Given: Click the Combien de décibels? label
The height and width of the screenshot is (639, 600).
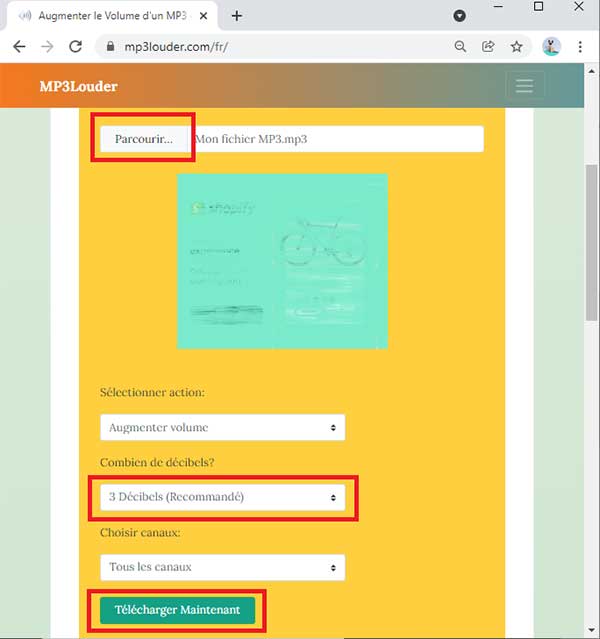Looking at the screenshot, I should coord(157,463).
